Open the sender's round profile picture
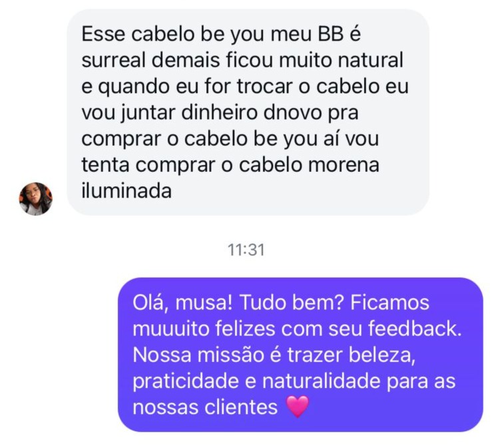The width and height of the screenshot is (492, 448). pos(36,199)
